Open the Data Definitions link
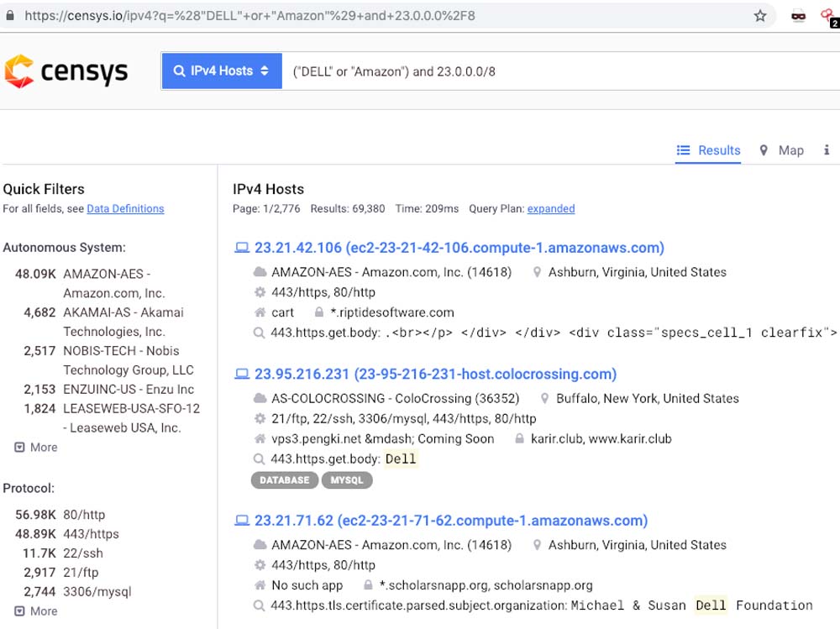840x629 pixels. tap(125, 208)
